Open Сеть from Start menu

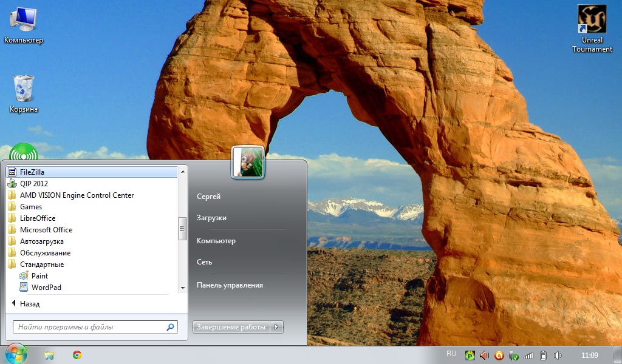point(204,262)
